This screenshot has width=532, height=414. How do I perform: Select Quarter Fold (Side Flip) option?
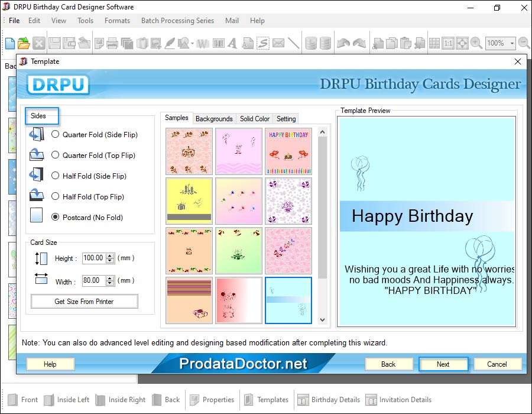[55, 134]
